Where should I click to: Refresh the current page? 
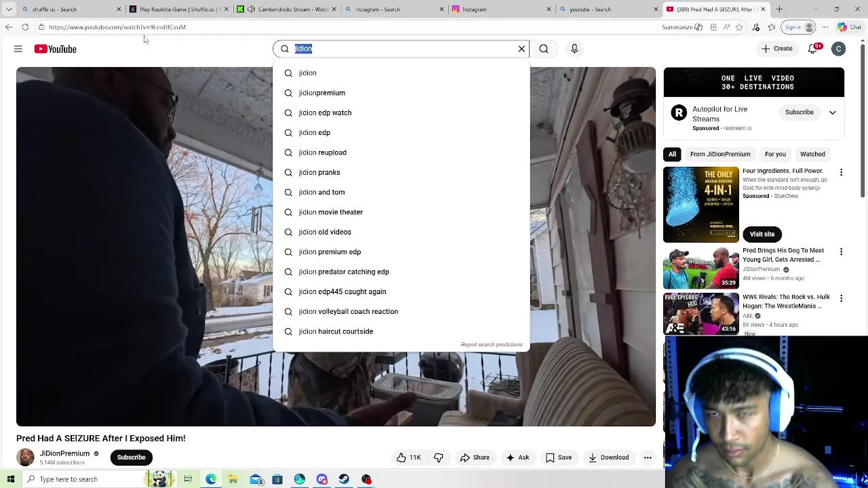[25, 27]
